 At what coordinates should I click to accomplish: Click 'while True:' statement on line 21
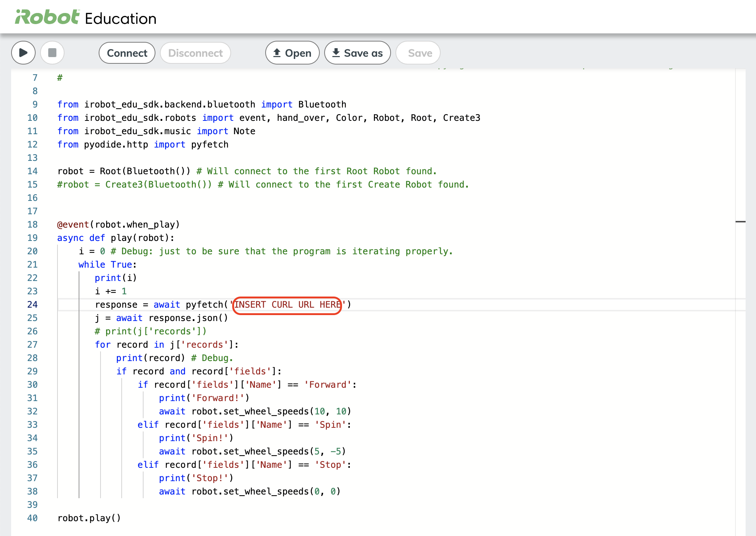coord(107,265)
